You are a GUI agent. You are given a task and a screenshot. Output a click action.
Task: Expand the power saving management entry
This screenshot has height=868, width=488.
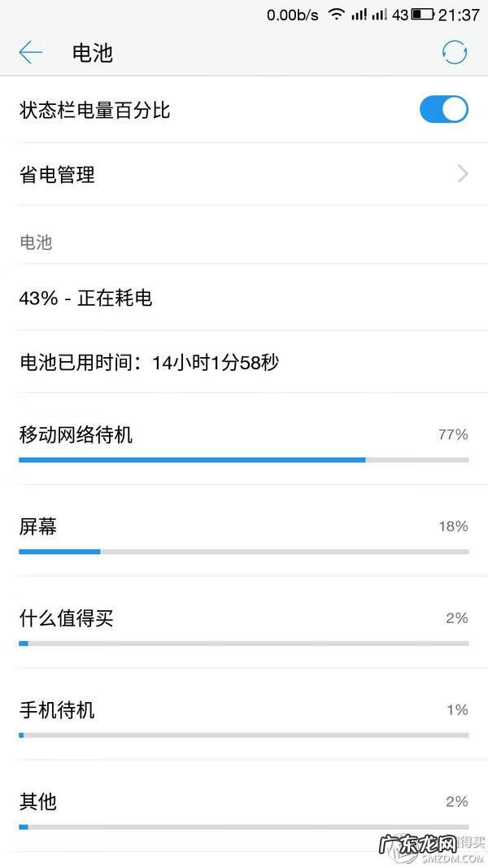244,174
